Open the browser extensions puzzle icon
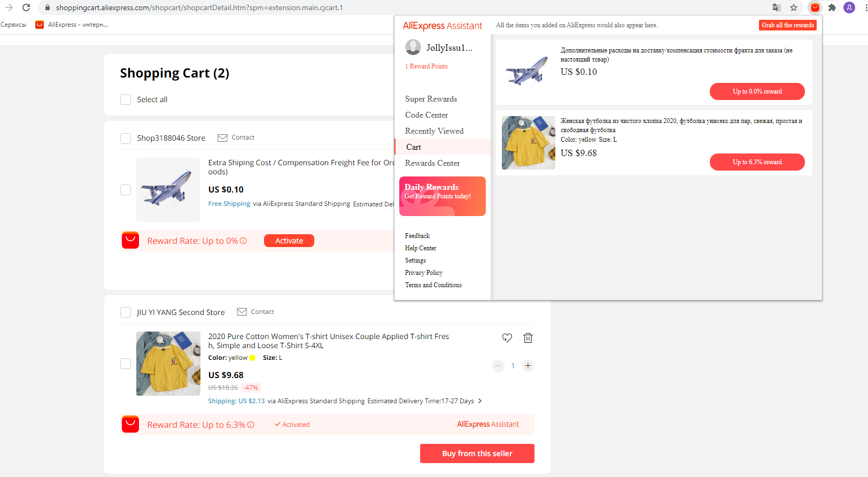Viewport: 868px width, 477px height. click(832, 7)
